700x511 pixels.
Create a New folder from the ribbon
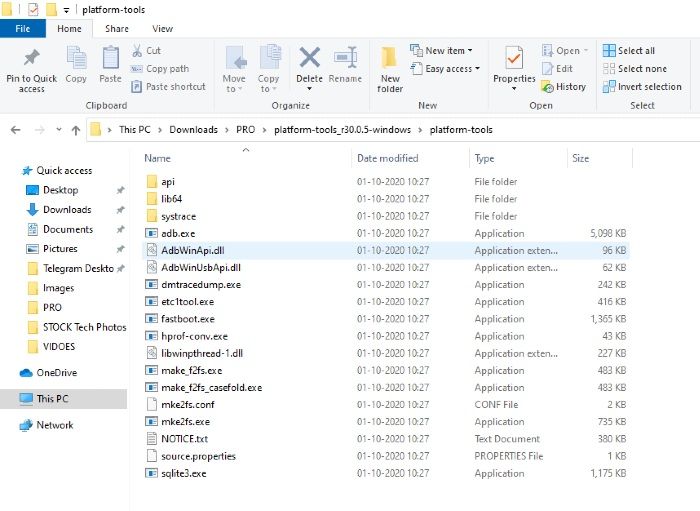(x=390, y=59)
